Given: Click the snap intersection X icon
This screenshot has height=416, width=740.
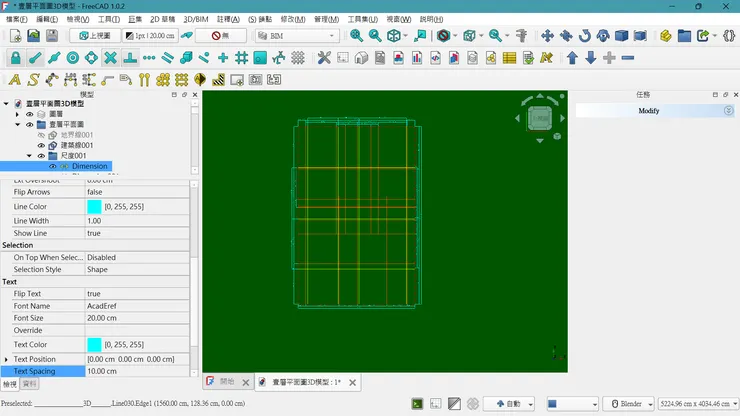Looking at the screenshot, I should (110, 57).
